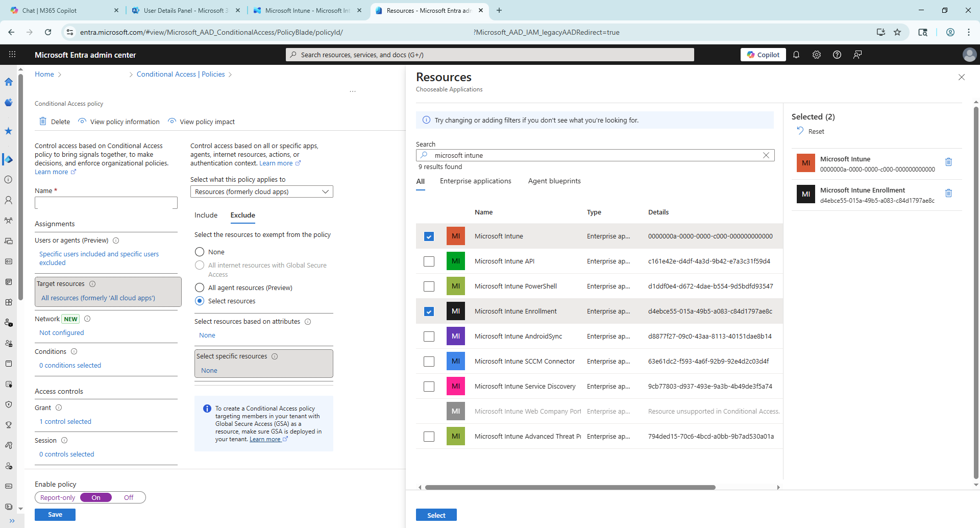980x528 pixels.
Task: Open Favorites via the star icon in sidebar
Action: pos(8,131)
